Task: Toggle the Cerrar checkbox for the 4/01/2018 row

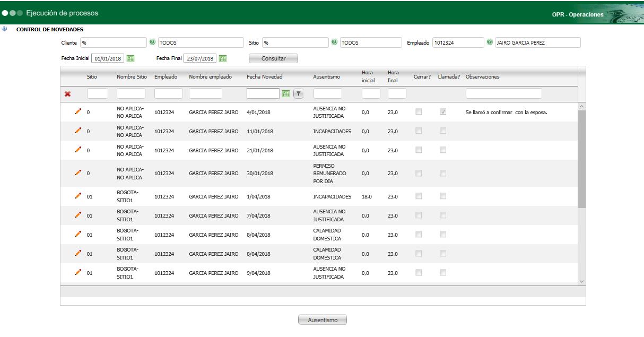Action: click(419, 112)
